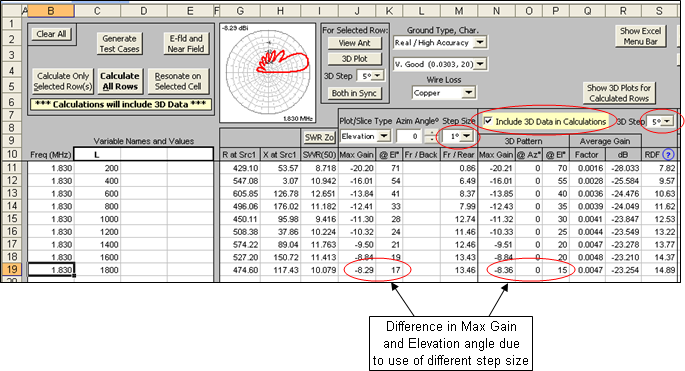Open the 3D Step dropdown under 3D Plot
Viewport: 685px width, 371px height.
pos(377,76)
